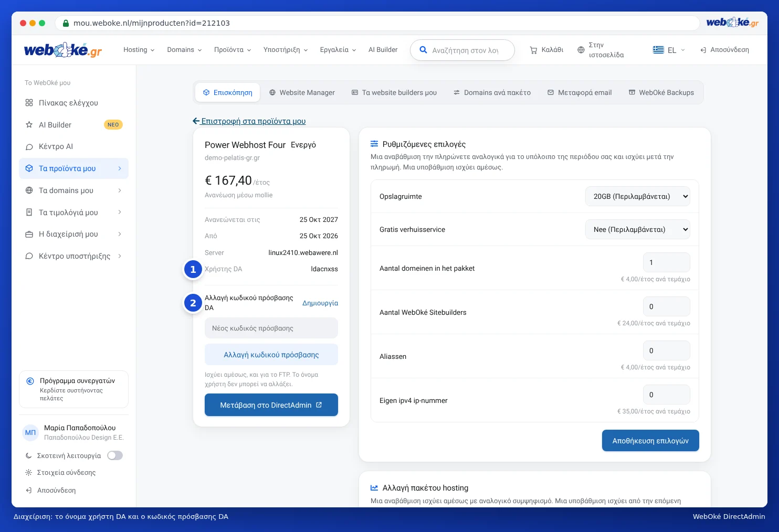Click Αποθήκευση επιλογών button
The width and height of the screenshot is (779, 532).
[x=650, y=441]
